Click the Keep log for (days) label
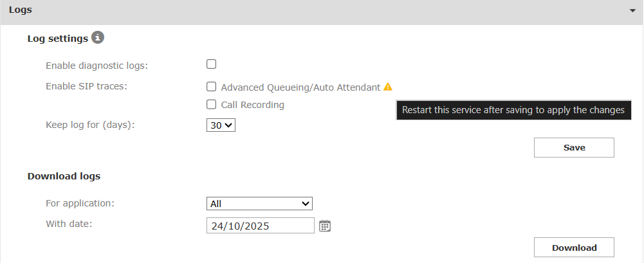The width and height of the screenshot is (644, 263). (89, 125)
